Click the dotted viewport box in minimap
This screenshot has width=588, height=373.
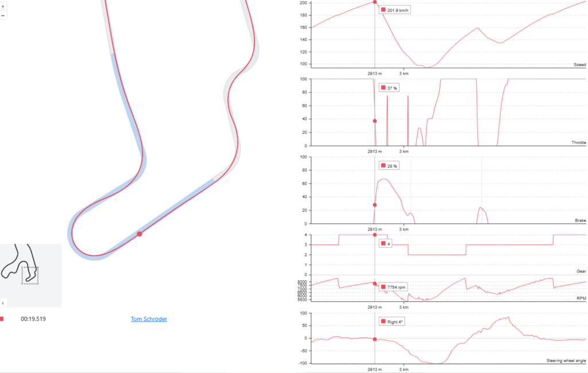(x=30, y=275)
